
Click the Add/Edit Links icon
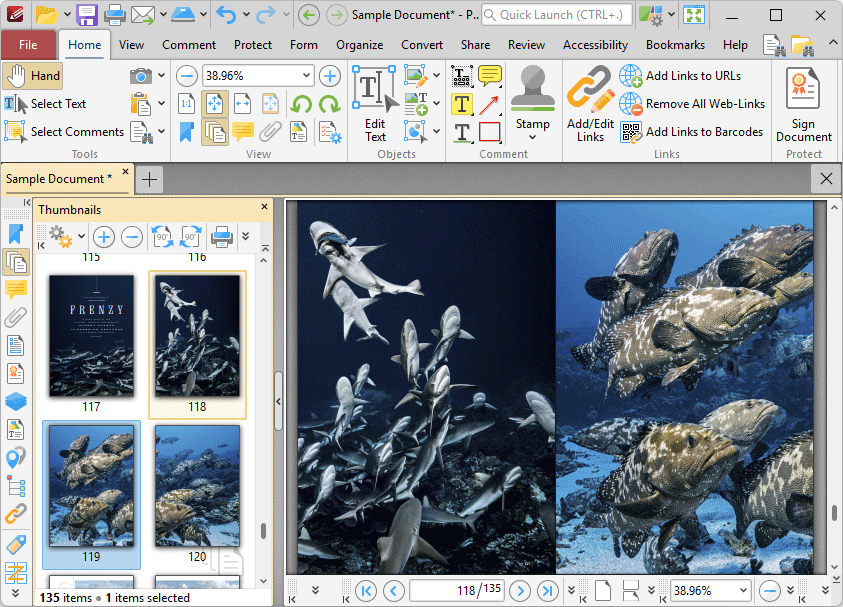(590, 104)
